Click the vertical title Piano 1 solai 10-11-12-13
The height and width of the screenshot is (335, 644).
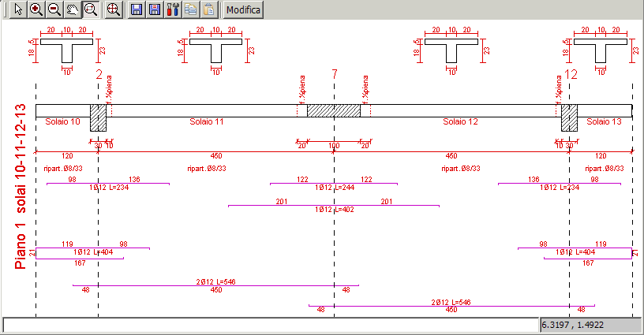[x=21, y=187]
